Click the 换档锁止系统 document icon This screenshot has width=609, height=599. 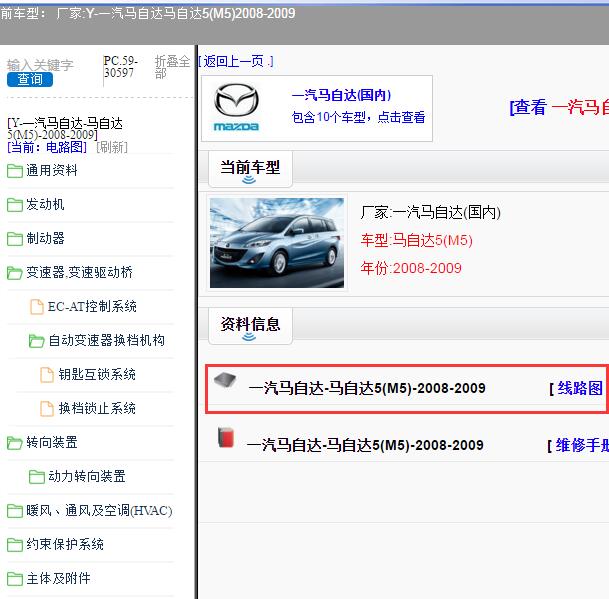click(x=47, y=409)
